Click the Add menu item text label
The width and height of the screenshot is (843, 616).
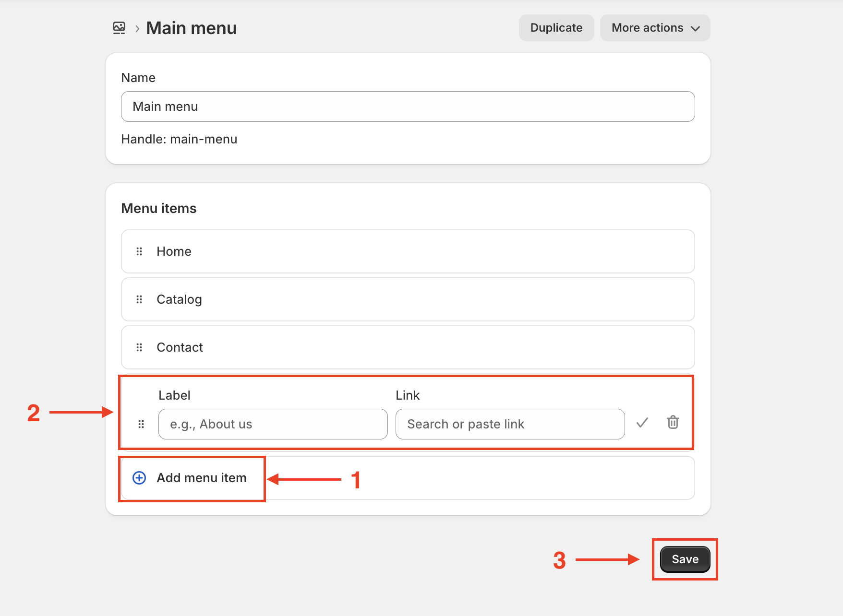(202, 478)
